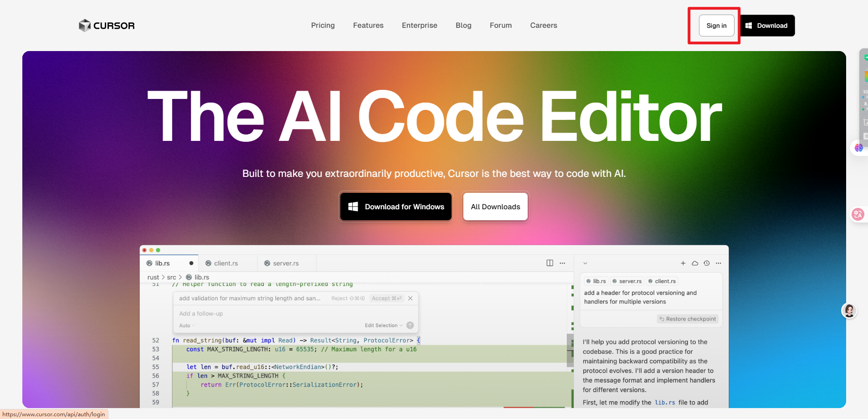
Task: Open the Auto model dropdown
Action: coord(187,326)
